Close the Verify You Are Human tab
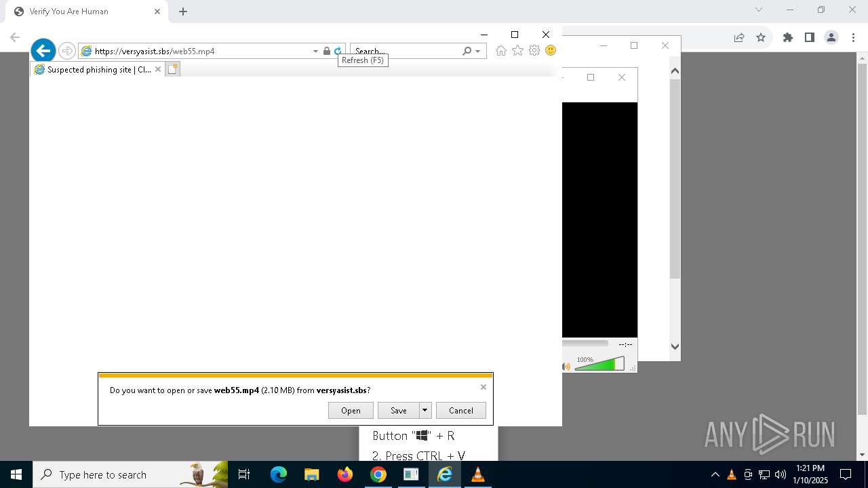Image resolution: width=868 pixels, height=488 pixels. pyautogui.click(x=157, y=12)
